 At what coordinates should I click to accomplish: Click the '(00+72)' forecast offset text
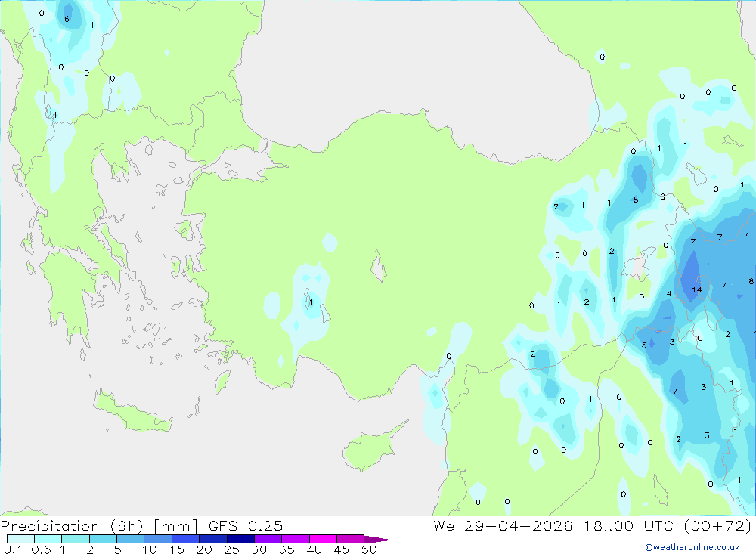click(x=717, y=525)
